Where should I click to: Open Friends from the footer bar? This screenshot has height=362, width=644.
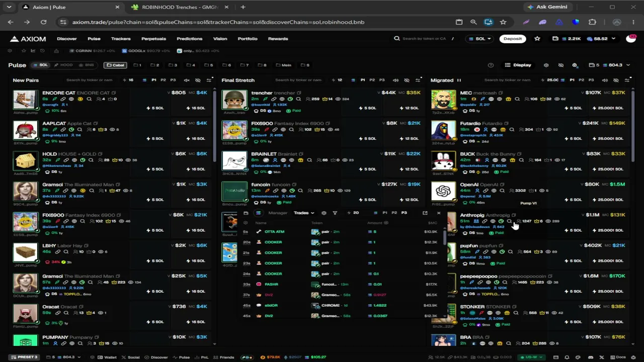224,357
